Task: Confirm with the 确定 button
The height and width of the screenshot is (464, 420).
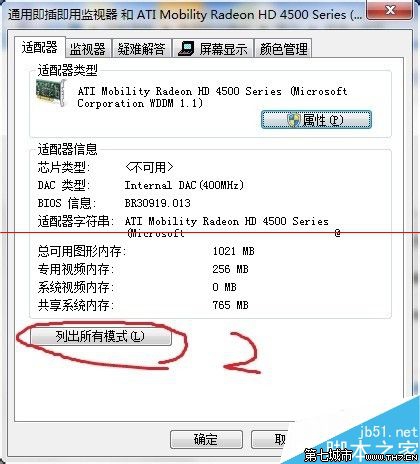Action: point(206,439)
